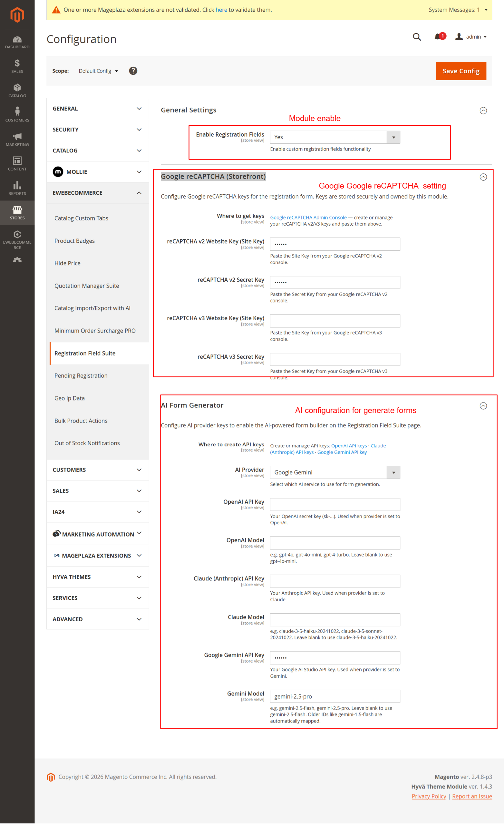Open the AI Provider dropdown
Screen dimensions: 504x825
coord(335,472)
